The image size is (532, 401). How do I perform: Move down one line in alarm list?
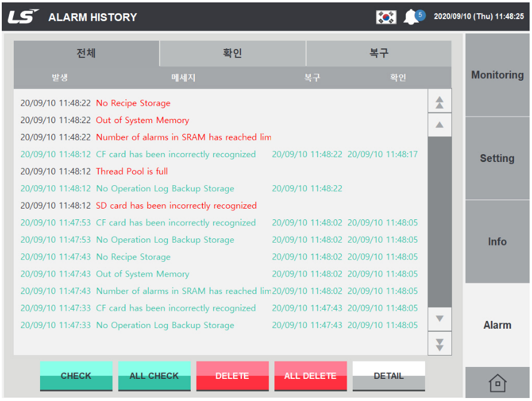[x=440, y=319]
